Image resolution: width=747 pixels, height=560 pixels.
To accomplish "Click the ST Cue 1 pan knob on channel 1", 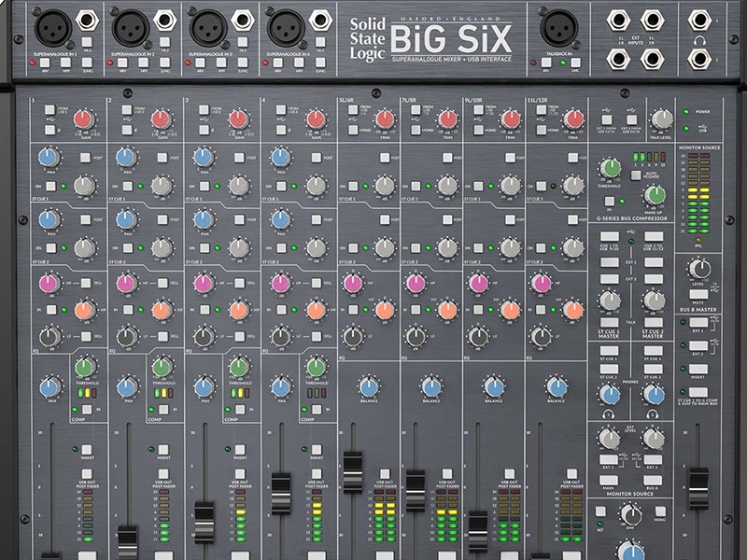I will pyautogui.click(x=49, y=157).
